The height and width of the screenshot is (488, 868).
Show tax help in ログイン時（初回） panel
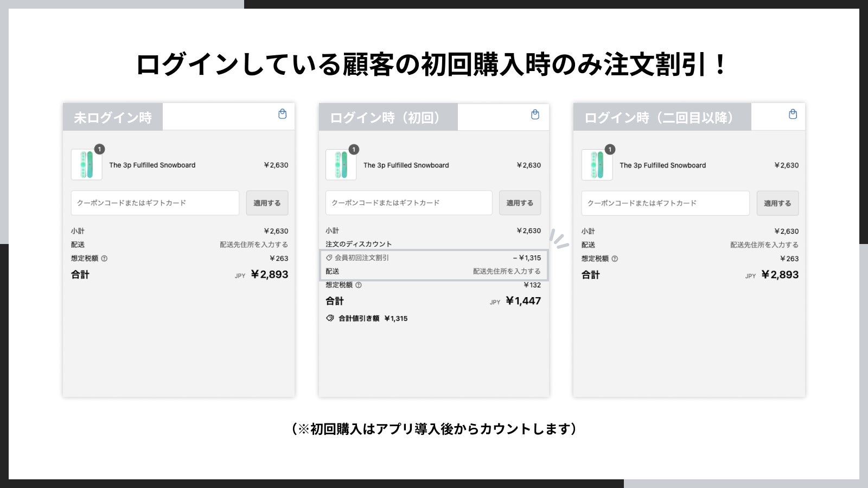click(358, 285)
